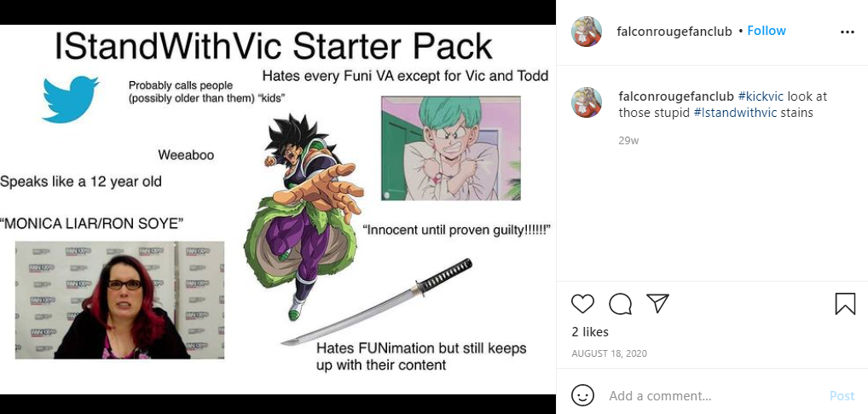Click the Starter Pack post image
868x414 pixels.
(x=278, y=209)
